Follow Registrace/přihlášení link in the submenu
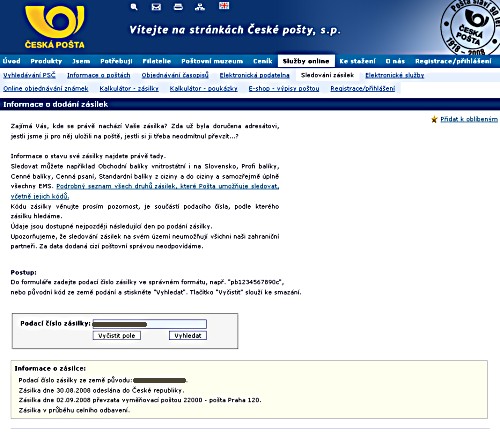Screen dimensions: 500x437 click(363, 89)
